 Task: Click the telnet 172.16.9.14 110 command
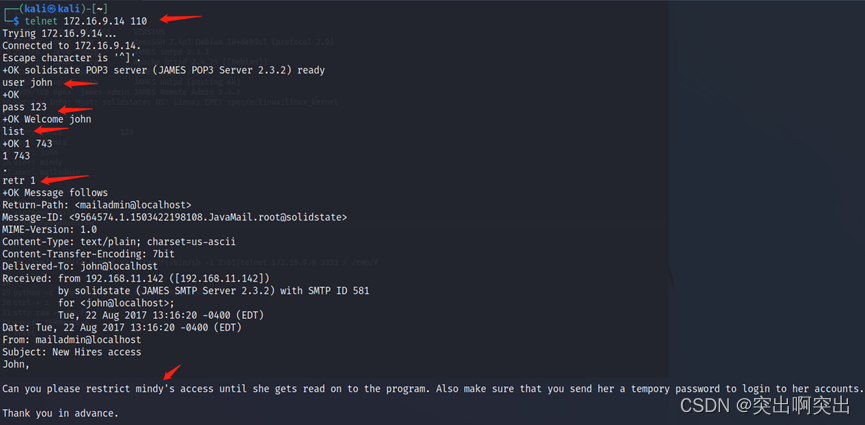pyautogui.click(x=85, y=20)
